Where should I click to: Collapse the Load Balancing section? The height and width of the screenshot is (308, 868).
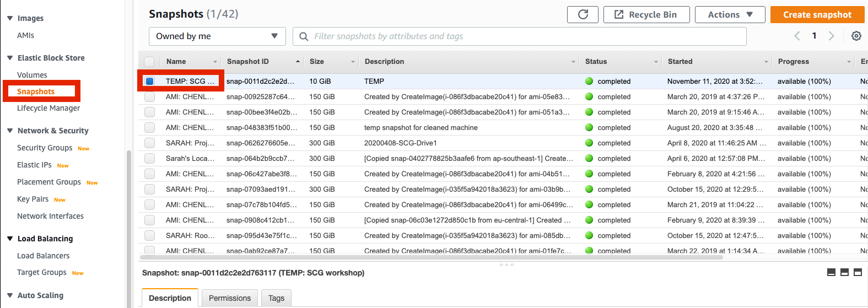10,239
